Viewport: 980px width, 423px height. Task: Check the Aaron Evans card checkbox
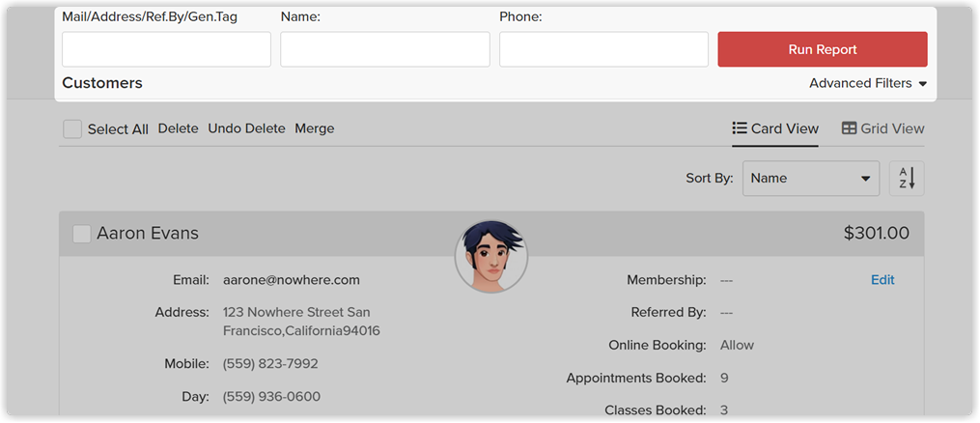click(x=82, y=234)
